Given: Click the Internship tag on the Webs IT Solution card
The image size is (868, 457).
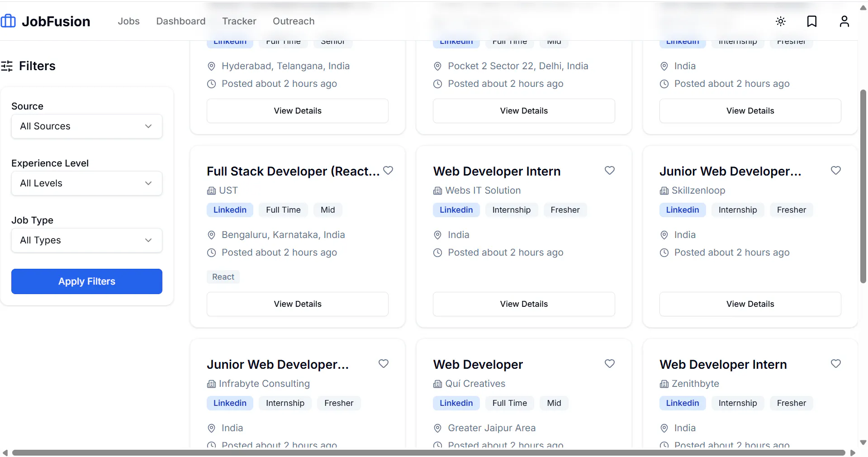Looking at the screenshot, I should point(512,210).
